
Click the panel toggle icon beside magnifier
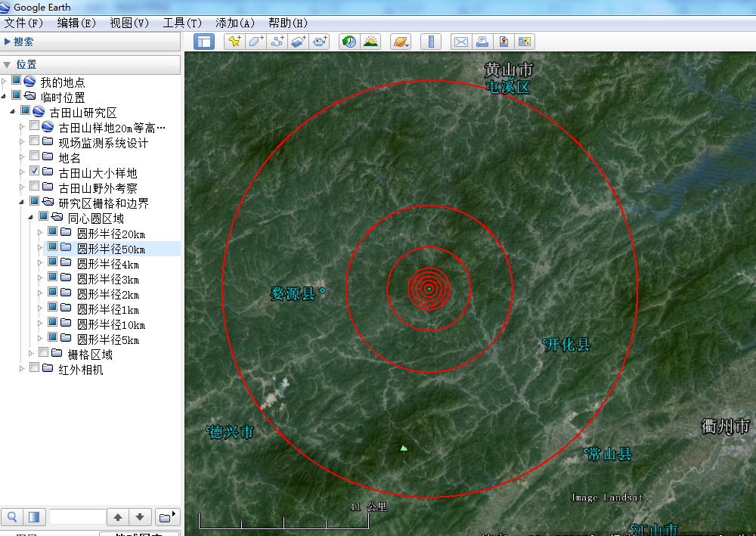pyautogui.click(x=34, y=517)
